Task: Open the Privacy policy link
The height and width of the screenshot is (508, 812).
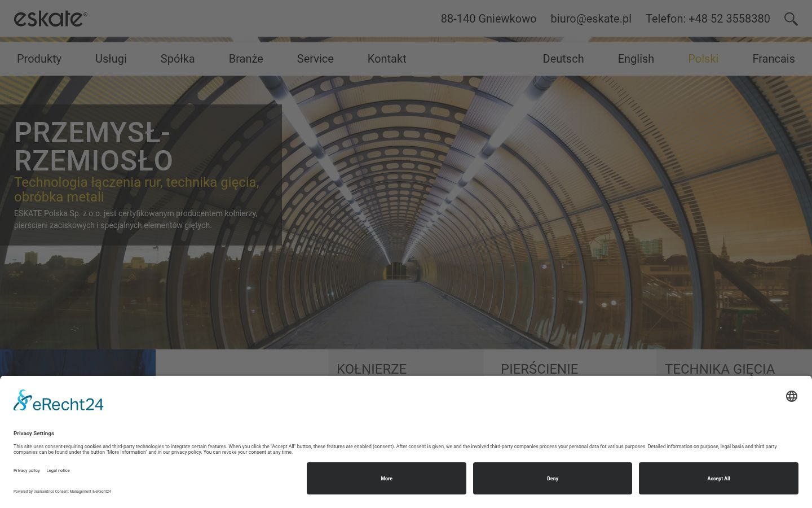Action: [27, 470]
